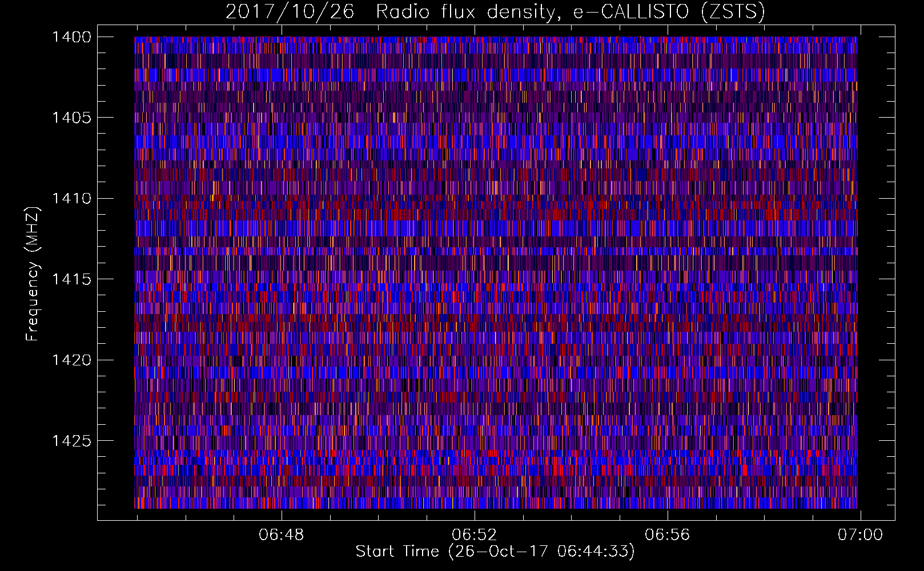Click the 1405 frequency tick label
924x571 pixels.
point(71,118)
